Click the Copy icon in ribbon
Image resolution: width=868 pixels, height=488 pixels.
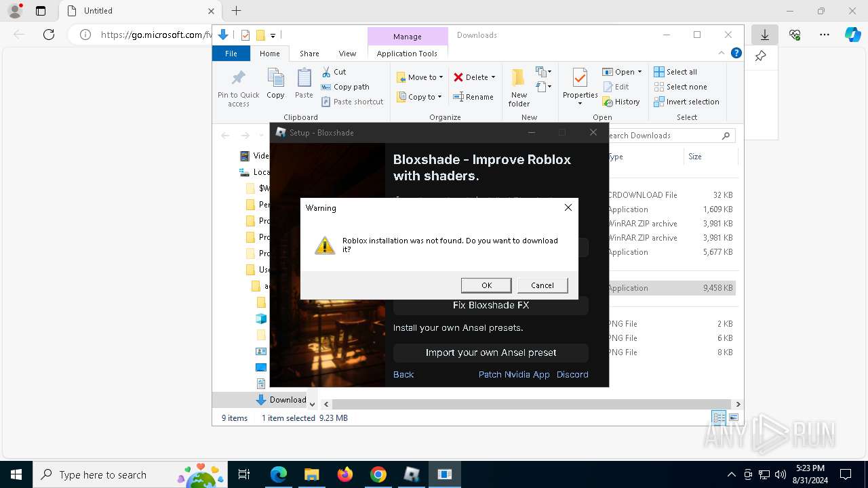[x=275, y=84]
